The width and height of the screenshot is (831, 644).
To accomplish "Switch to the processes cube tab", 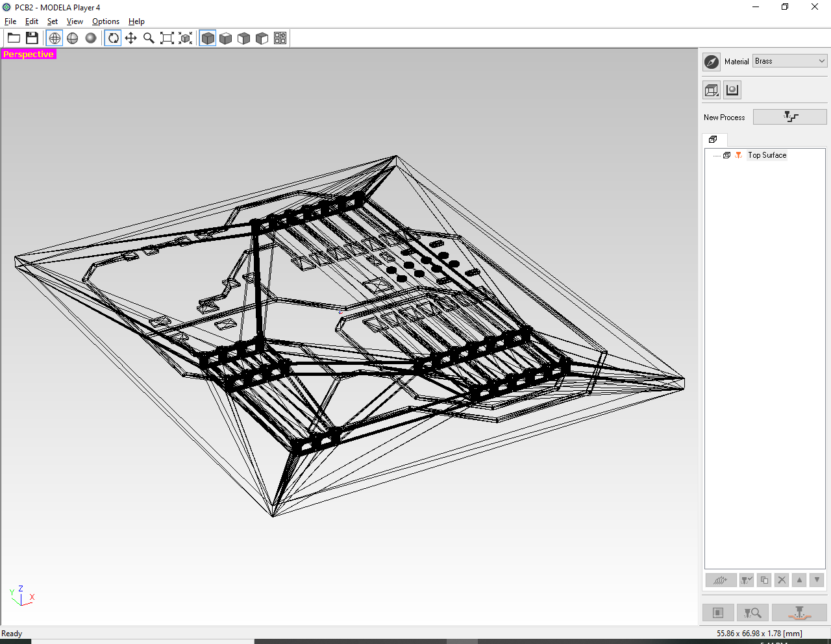I will [x=713, y=140].
